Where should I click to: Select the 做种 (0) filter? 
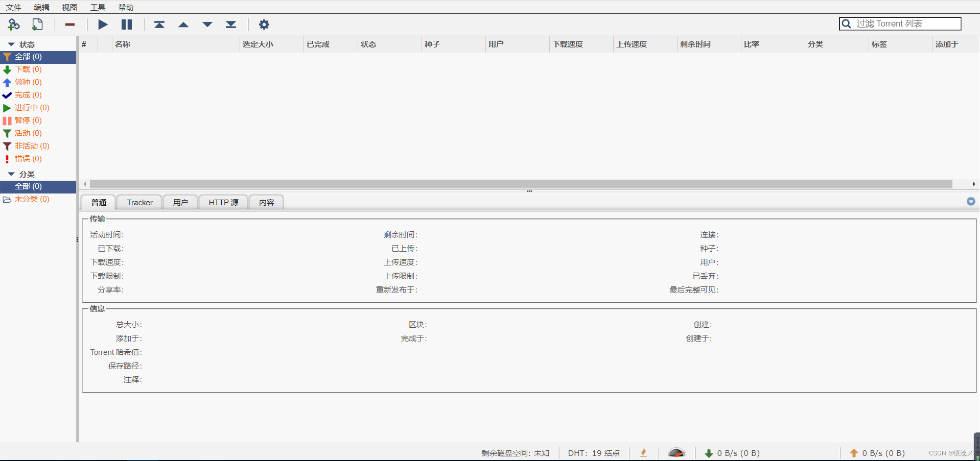click(38, 82)
